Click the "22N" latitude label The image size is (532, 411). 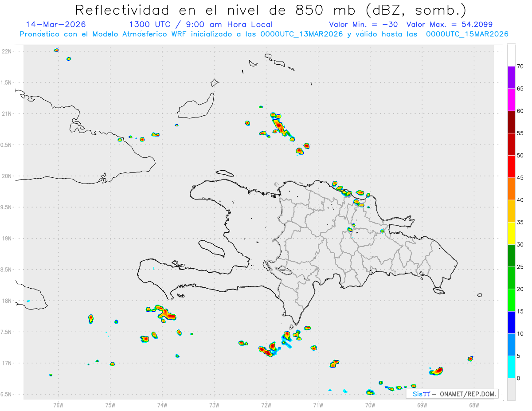click(7, 51)
